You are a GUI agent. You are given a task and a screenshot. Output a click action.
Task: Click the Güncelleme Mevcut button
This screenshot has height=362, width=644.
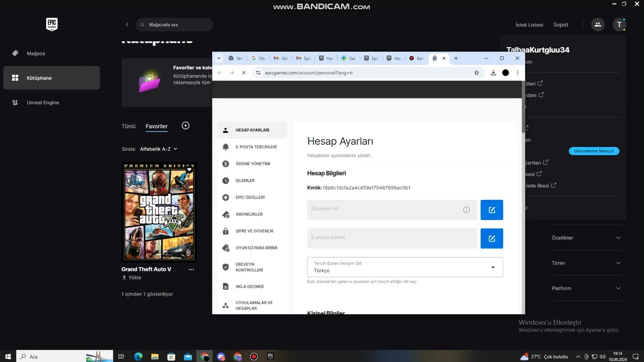[594, 151]
